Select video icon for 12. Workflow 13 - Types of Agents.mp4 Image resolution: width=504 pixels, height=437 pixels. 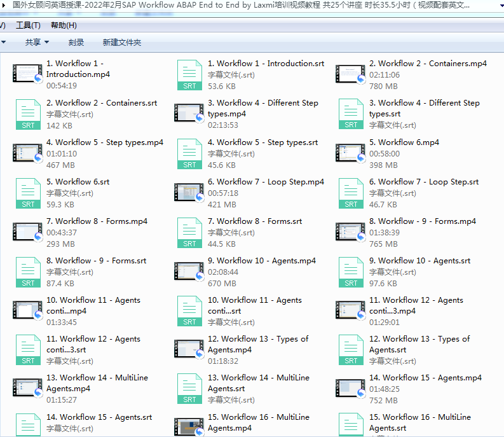pyautogui.click(x=189, y=349)
